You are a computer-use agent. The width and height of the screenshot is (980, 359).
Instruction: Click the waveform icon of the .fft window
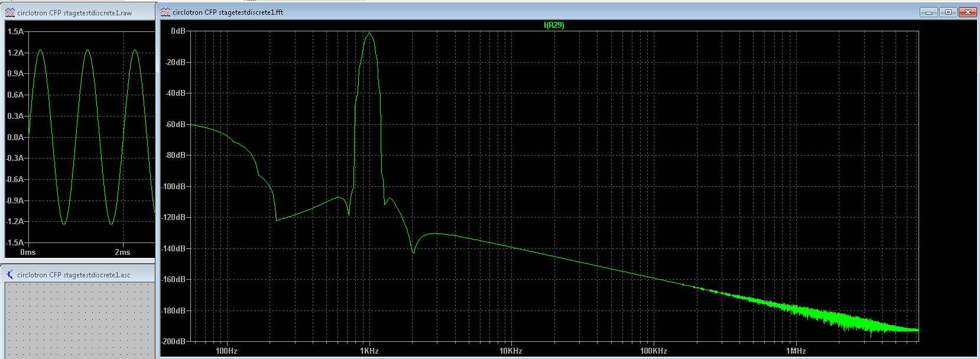point(166,12)
